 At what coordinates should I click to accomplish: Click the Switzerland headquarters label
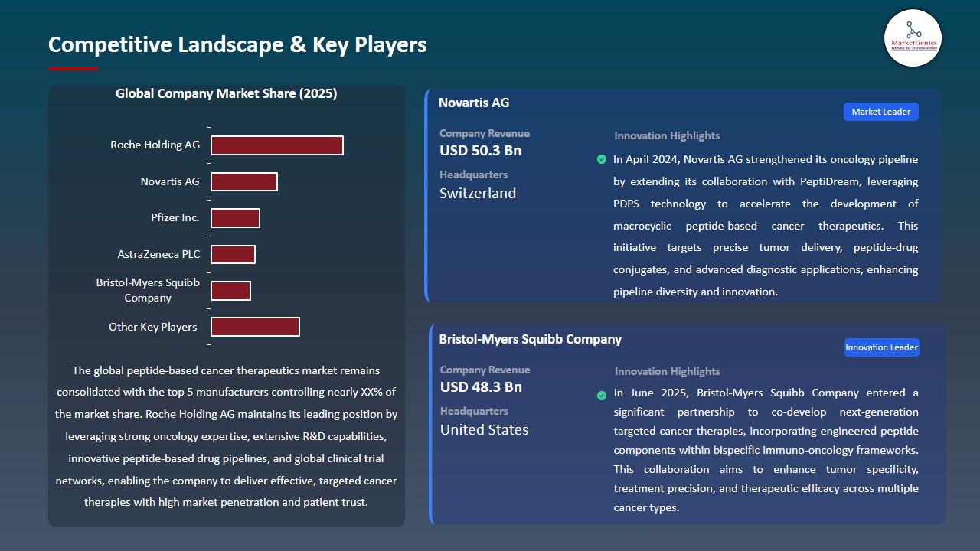click(x=477, y=194)
